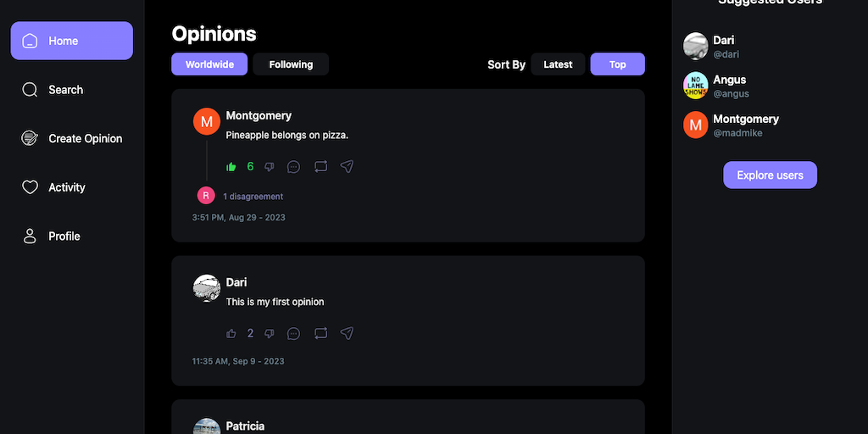The image size is (868, 434).
Task: Click comment icon on Dari's opinion
Action: 294,334
